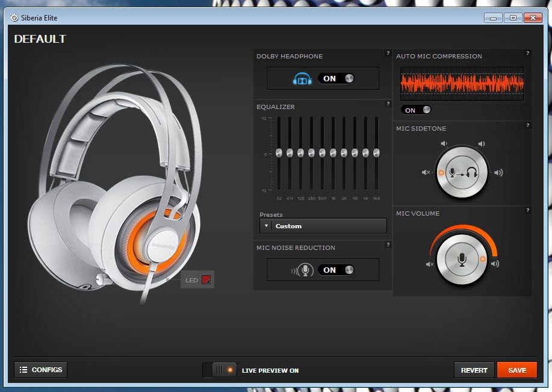Click the Mic Volume loud speaker icon

(495, 264)
